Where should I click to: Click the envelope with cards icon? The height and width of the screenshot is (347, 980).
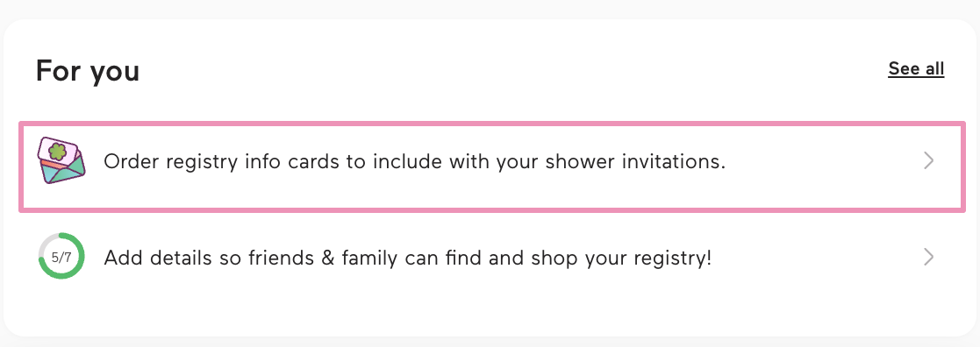click(61, 161)
